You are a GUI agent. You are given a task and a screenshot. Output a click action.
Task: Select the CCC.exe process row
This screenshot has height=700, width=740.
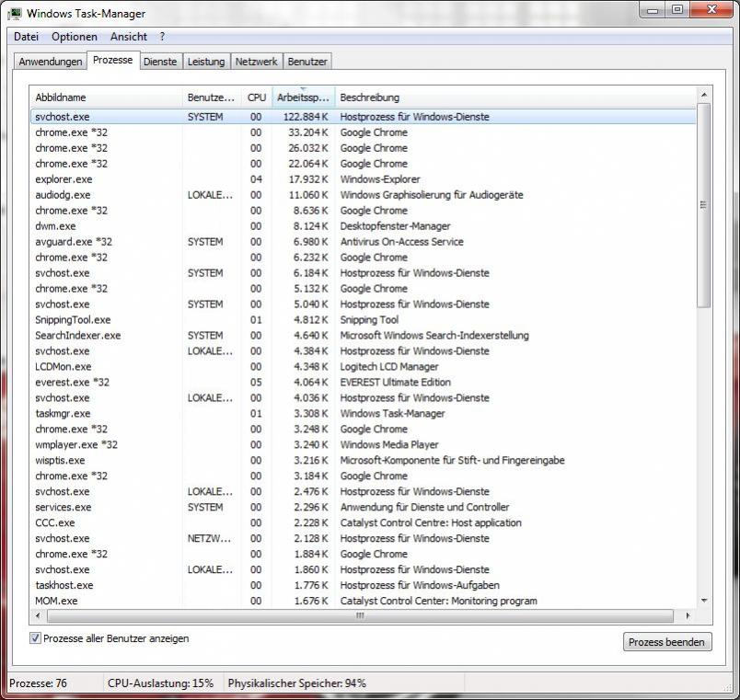[x=363, y=522]
